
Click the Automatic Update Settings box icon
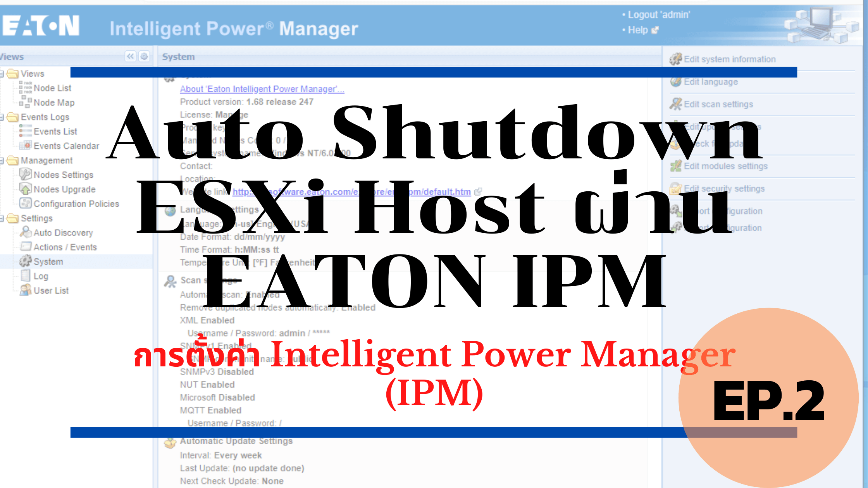pos(170,443)
